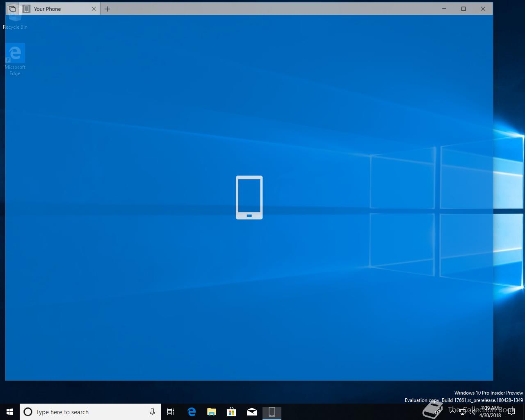
Task: Select the Microsoft Edge desktop shortcut
Action: click(15, 60)
